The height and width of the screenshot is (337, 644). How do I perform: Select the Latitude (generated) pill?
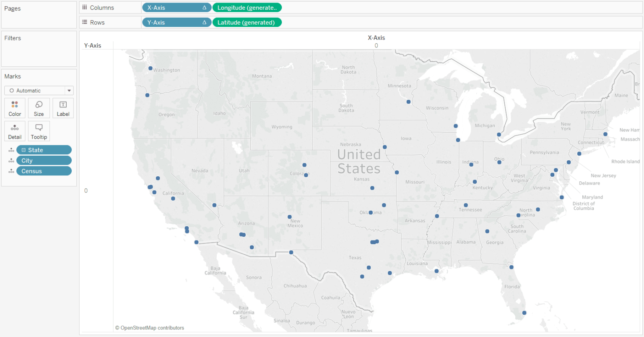point(247,22)
